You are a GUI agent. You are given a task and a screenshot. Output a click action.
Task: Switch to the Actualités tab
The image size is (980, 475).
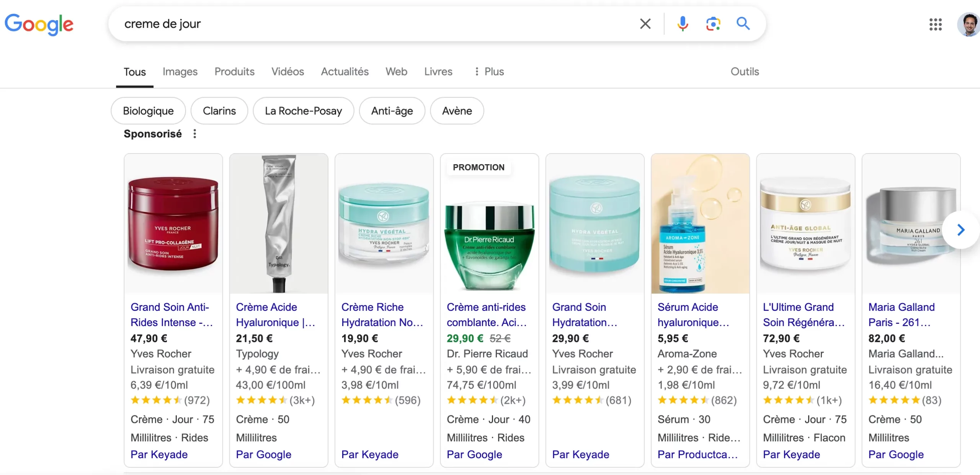point(345,72)
